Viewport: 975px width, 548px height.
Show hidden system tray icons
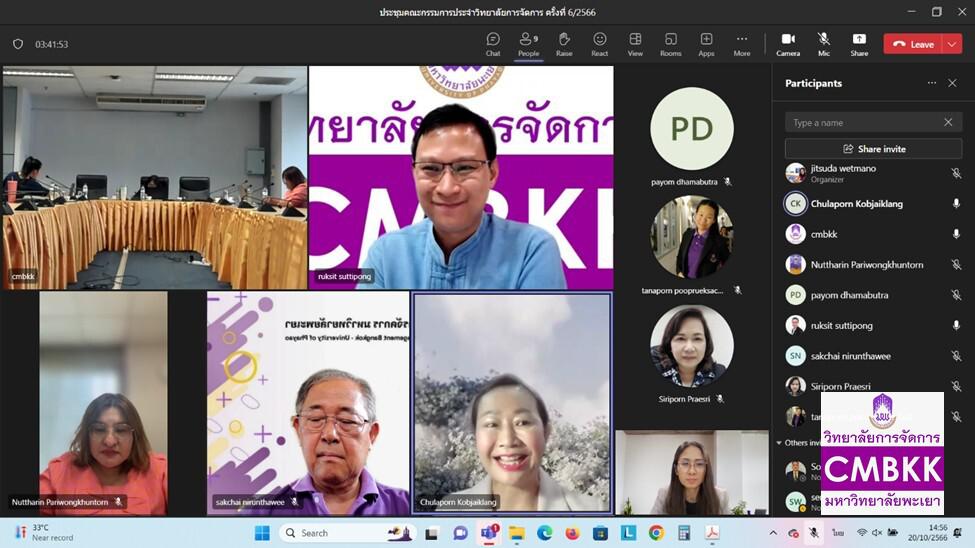coord(773,533)
